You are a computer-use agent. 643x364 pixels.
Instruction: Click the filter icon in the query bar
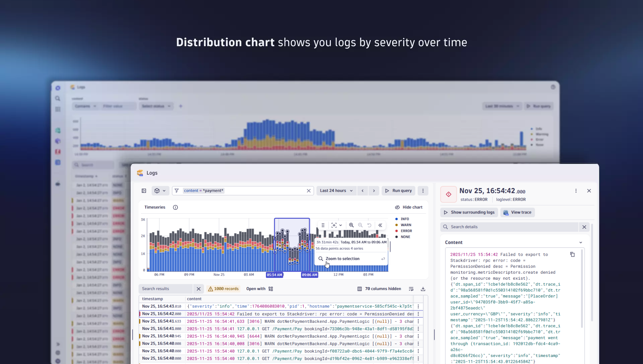176,190
